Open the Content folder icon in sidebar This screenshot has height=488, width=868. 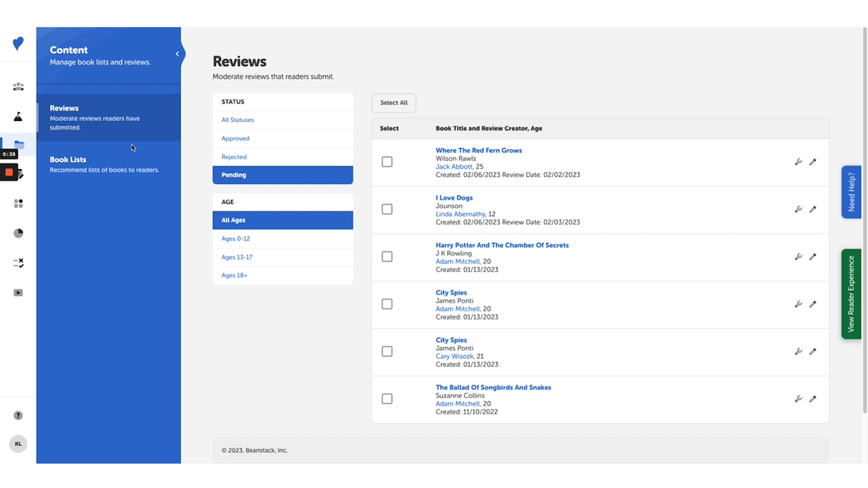[20, 145]
